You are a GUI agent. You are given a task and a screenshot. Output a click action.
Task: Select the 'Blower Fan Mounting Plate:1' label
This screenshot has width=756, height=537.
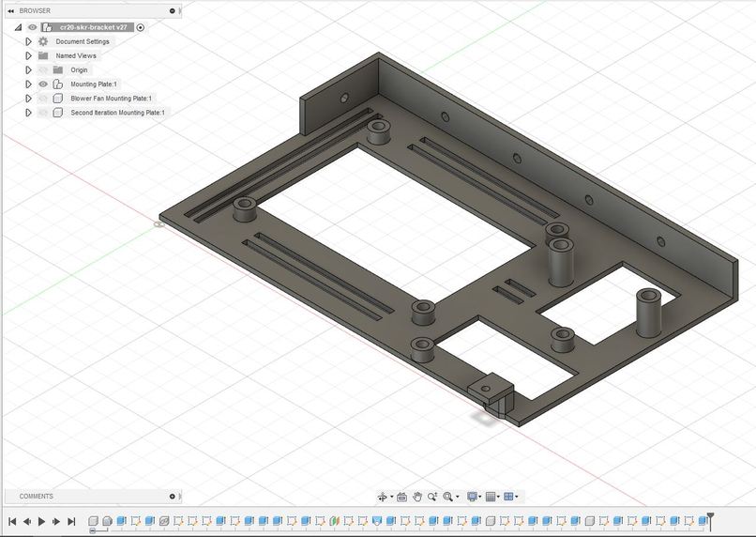(x=111, y=99)
